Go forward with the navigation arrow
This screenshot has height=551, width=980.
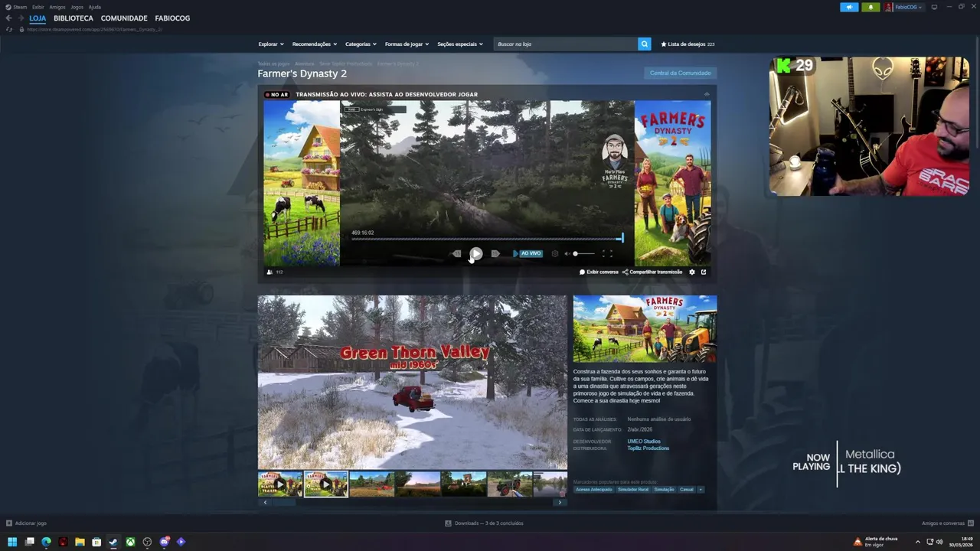click(20, 18)
